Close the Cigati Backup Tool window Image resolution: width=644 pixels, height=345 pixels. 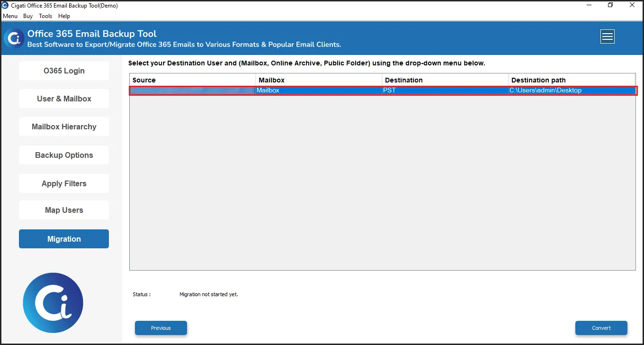pyautogui.click(x=632, y=5)
